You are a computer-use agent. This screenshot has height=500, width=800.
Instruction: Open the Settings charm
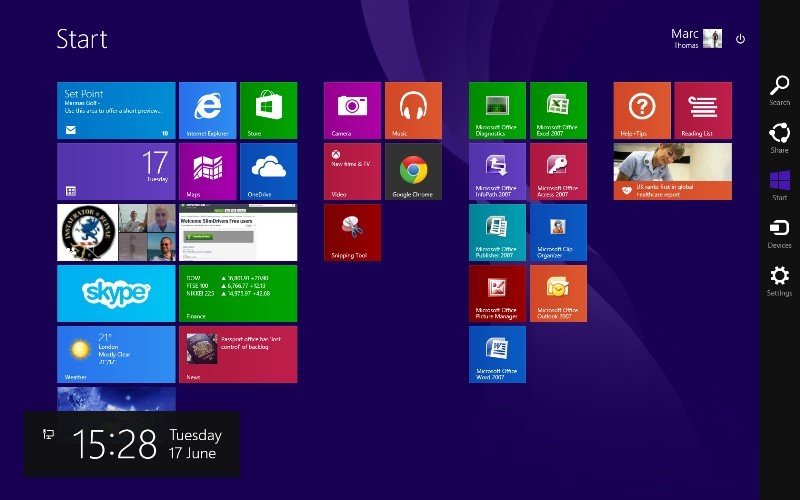(x=780, y=281)
